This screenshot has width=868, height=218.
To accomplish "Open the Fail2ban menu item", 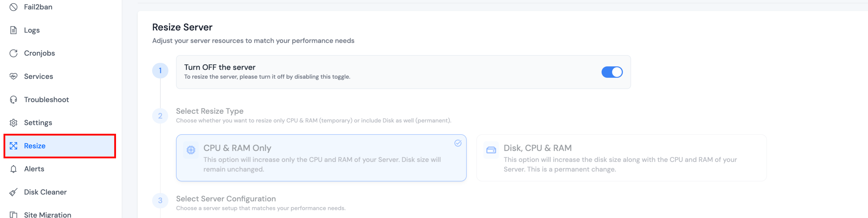I will 60,7.
